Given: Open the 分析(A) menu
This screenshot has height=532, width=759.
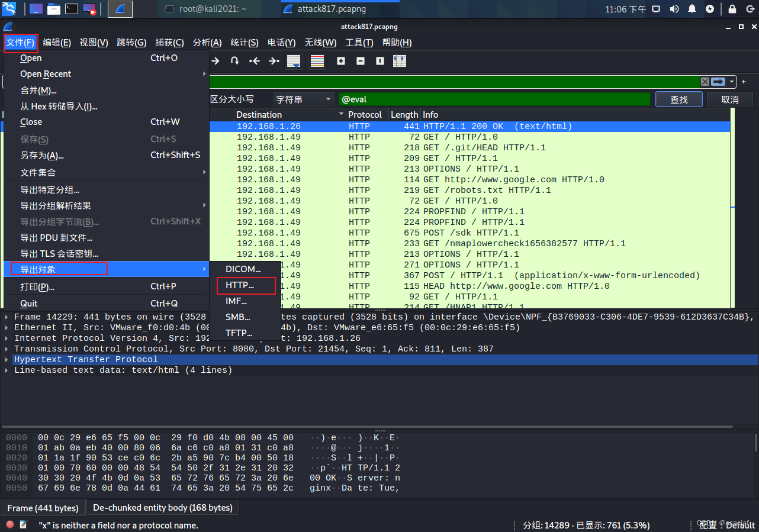Looking at the screenshot, I should click(207, 43).
